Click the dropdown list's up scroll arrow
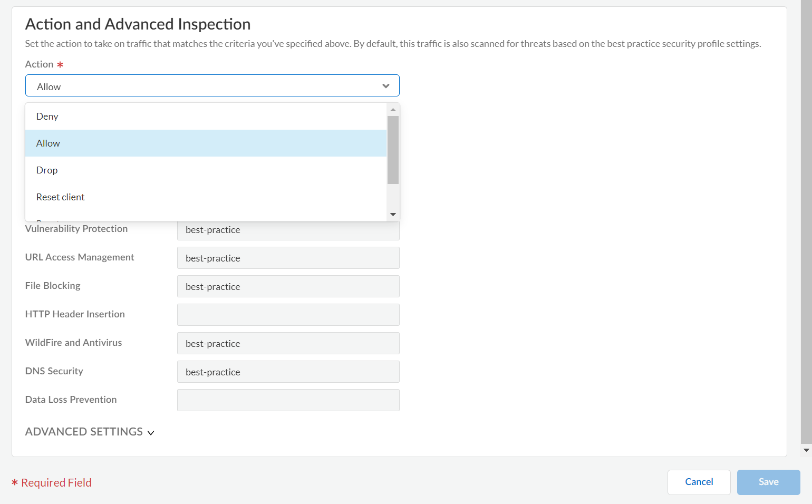This screenshot has height=504, width=812. pyautogui.click(x=393, y=109)
